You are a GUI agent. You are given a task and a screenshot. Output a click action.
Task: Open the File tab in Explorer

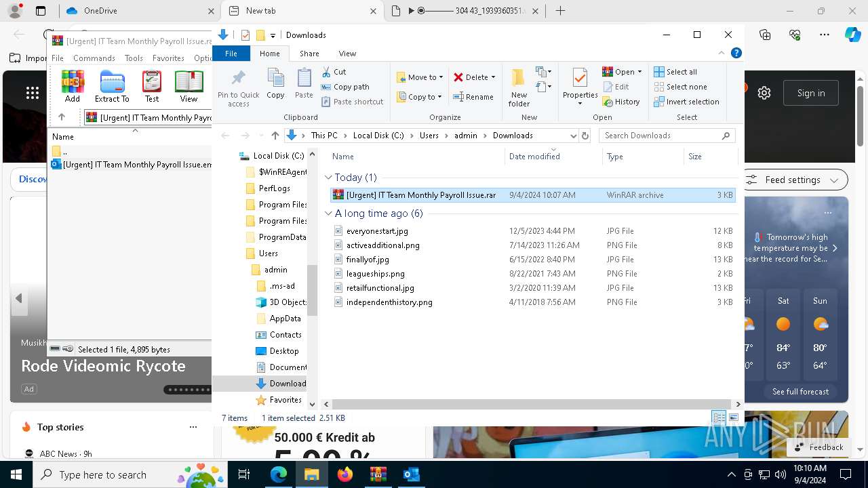pos(231,54)
